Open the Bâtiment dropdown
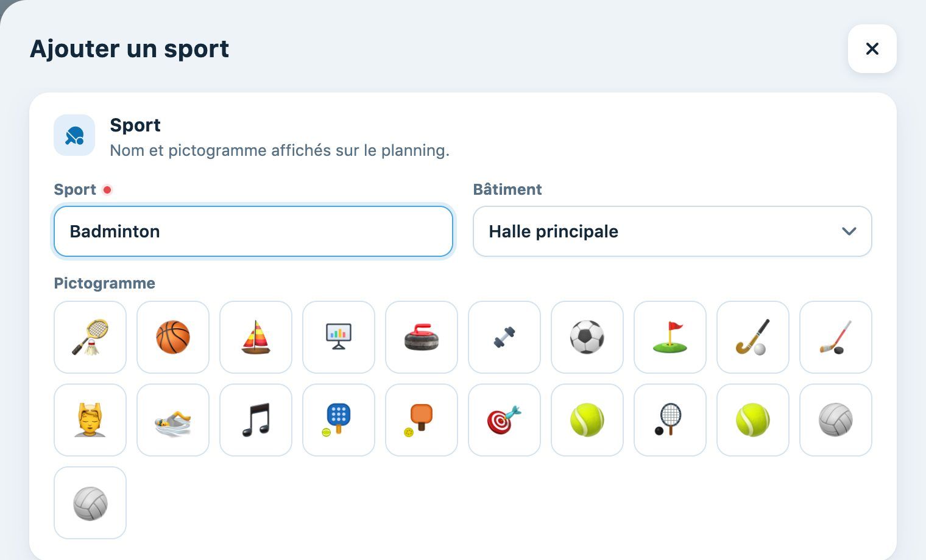 pyautogui.click(x=673, y=231)
